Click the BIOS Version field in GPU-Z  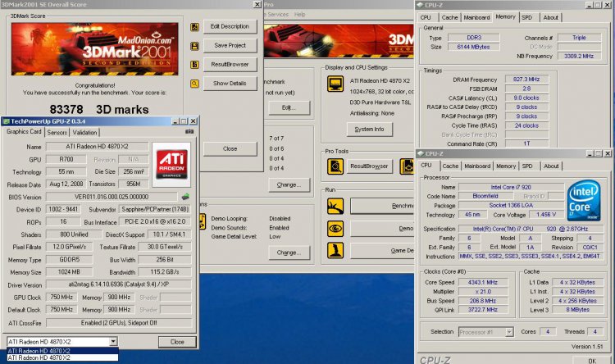coord(112,197)
